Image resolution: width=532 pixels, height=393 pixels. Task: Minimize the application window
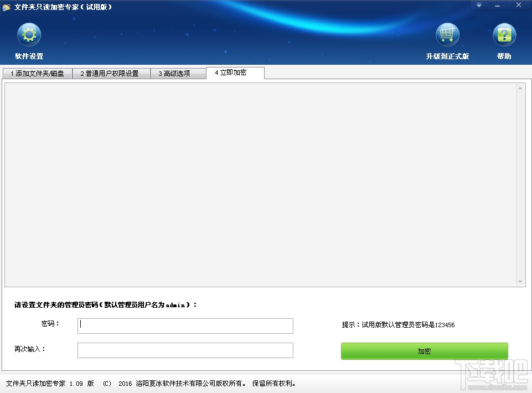tap(498, 5)
